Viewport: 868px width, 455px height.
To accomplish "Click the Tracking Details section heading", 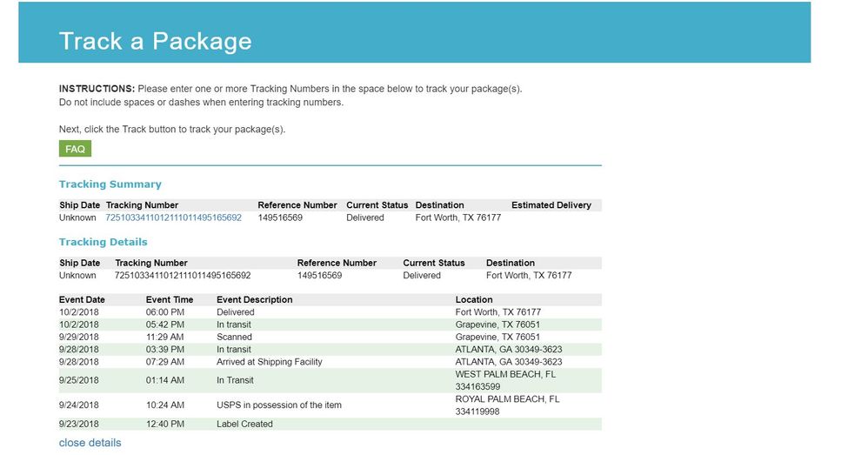I will pos(103,242).
